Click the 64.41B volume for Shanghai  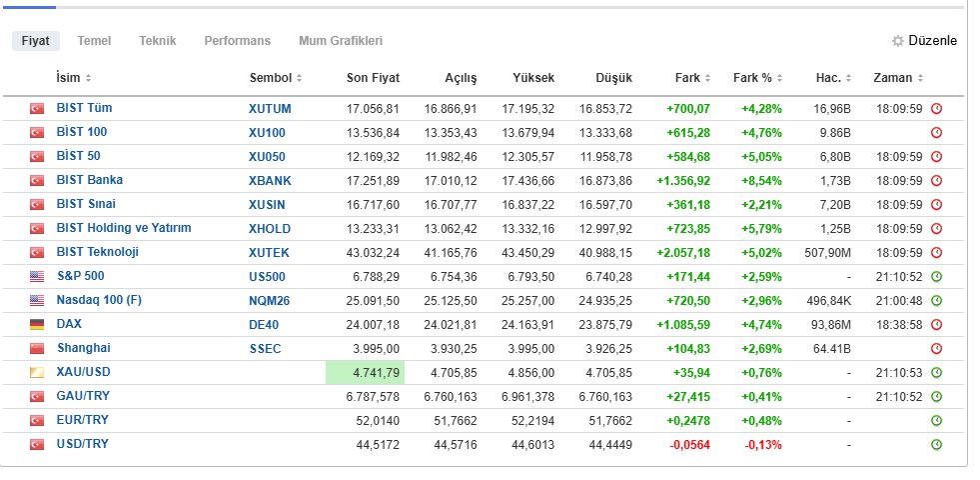click(832, 349)
